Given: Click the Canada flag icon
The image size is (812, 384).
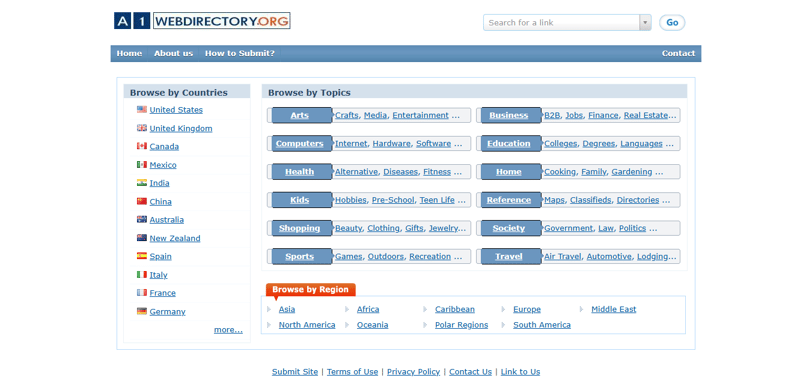Looking at the screenshot, I should (x=142, y=146).
